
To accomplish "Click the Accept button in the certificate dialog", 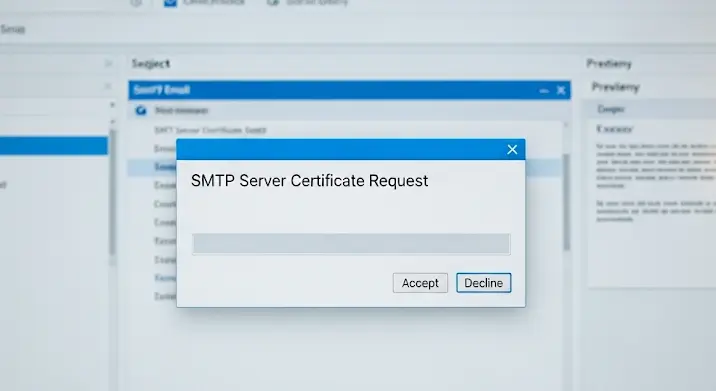I will (x=420, y=283).
